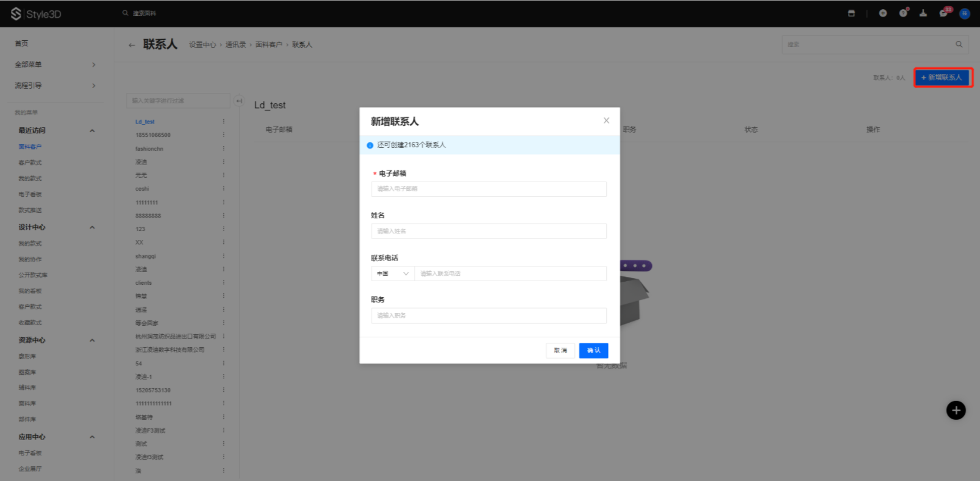Collapse the 最近访问 menu section
The height and width of the screenshot is (481, 980).
pos(92,131)
